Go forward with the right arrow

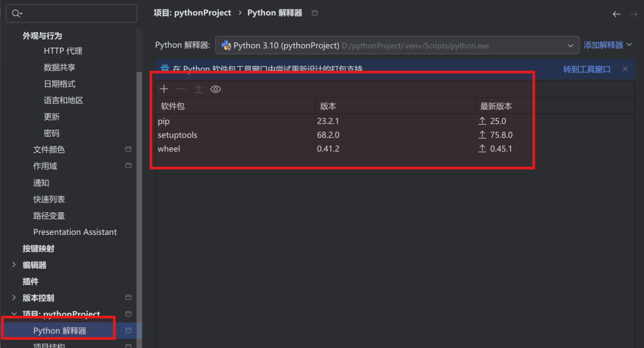pos(634,14)
